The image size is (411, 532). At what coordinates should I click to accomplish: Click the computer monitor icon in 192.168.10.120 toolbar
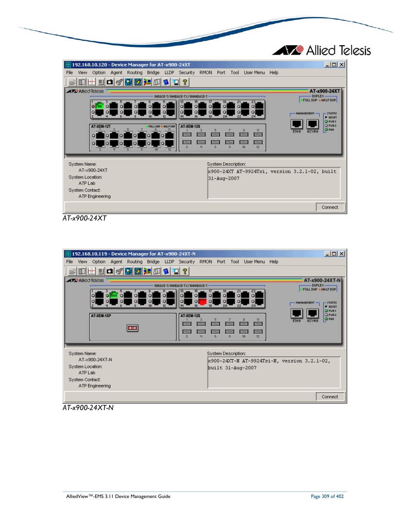[x=176, y=82]
